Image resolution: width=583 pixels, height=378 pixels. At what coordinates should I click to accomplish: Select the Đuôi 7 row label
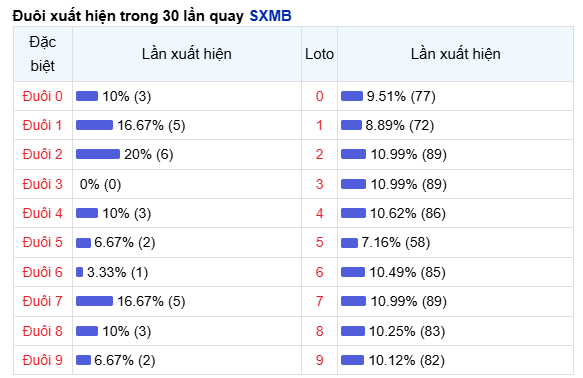coord(42,301)
